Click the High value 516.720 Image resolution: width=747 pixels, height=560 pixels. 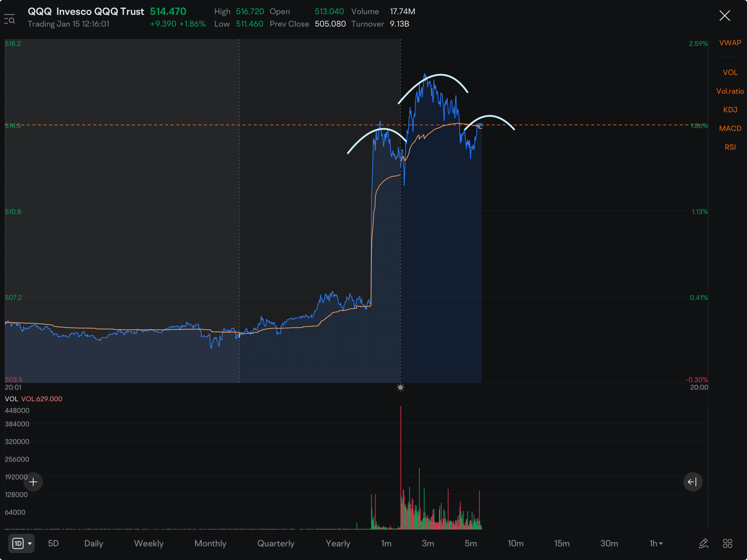(x=250, y=11)
